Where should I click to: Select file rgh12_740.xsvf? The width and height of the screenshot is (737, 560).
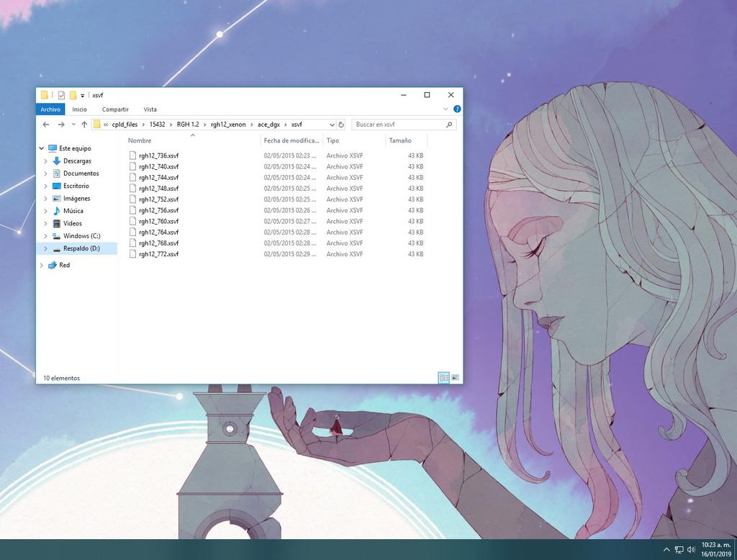coord(158,166)
